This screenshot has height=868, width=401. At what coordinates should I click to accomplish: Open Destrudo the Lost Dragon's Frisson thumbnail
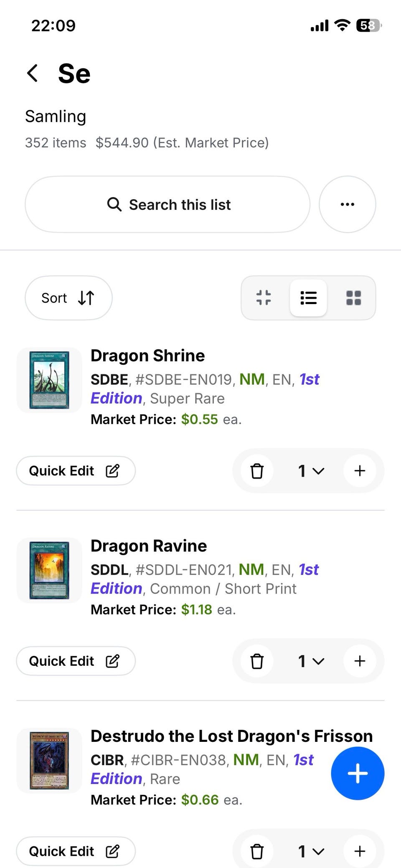coord(49,760)
